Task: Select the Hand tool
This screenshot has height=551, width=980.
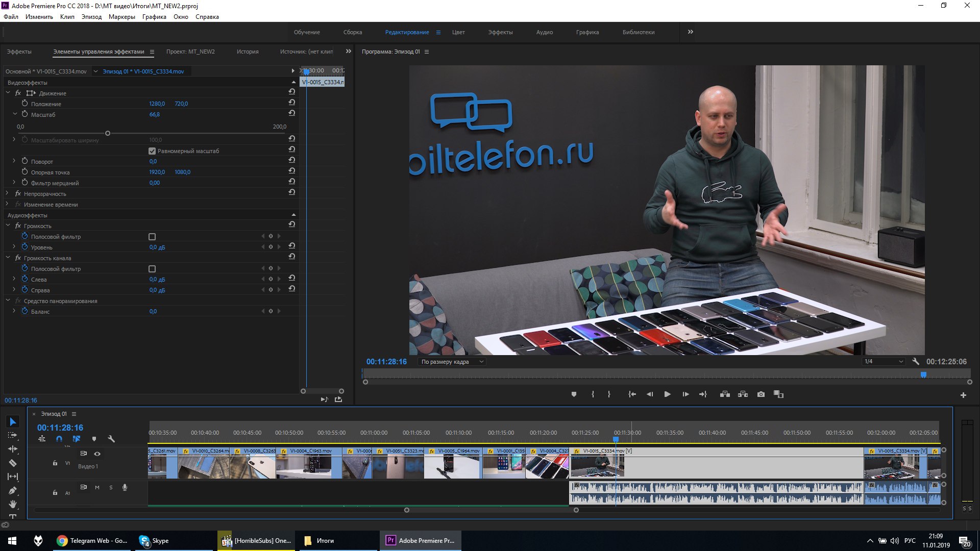Action: coord(13,504)
